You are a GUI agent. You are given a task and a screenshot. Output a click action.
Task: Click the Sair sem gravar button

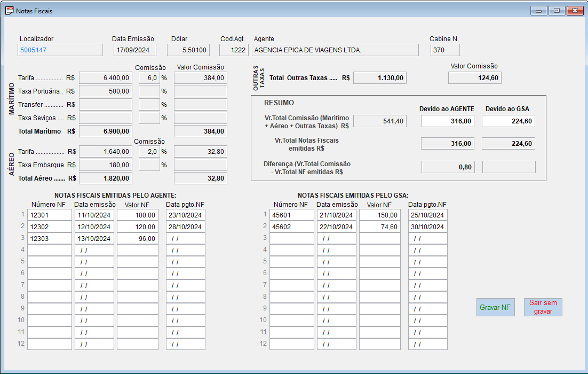[x=543, y=307]
